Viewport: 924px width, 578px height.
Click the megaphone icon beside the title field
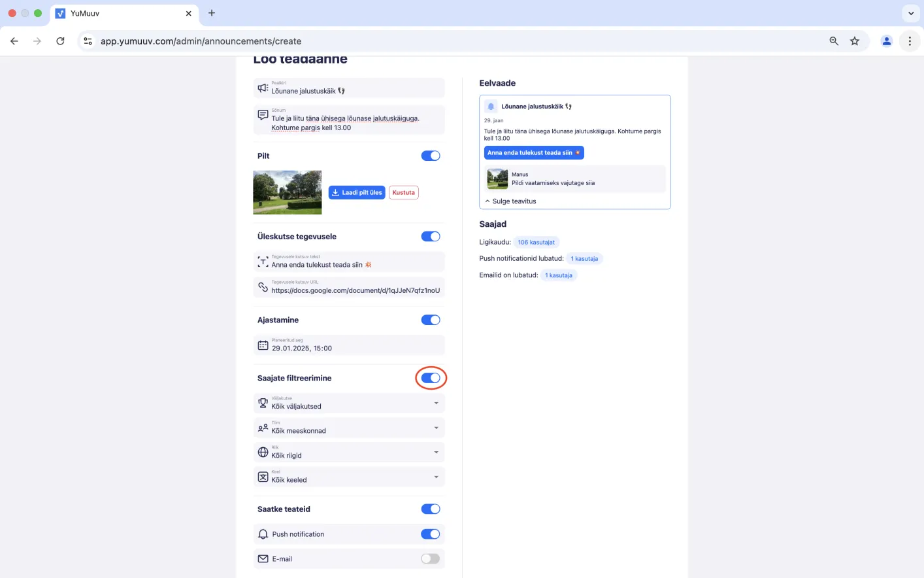coord(263,88)
